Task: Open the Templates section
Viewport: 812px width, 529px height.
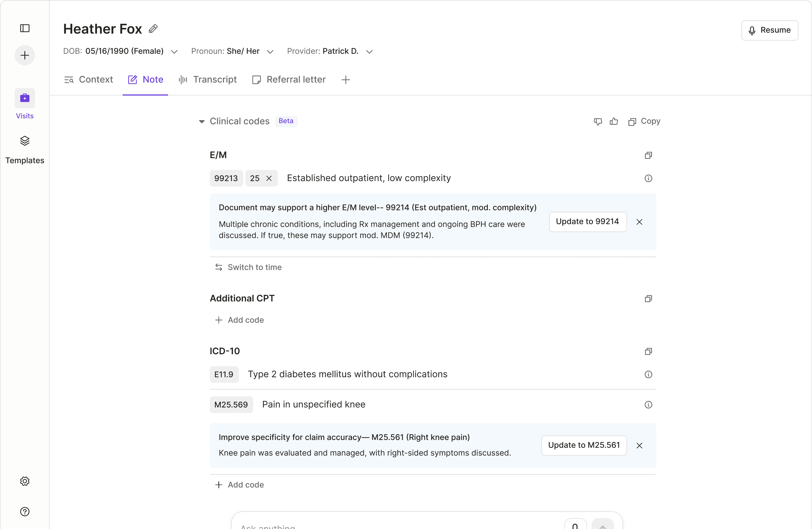Action: (x=25, y=149)
